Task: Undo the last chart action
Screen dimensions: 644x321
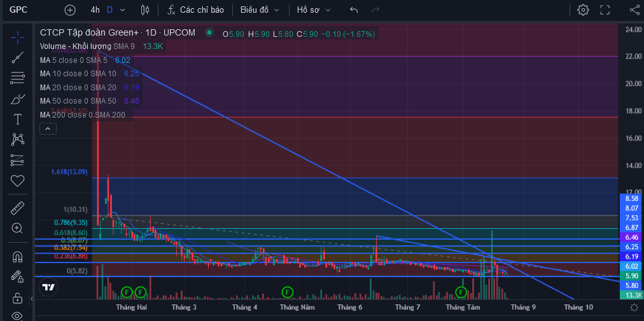Action: pyautogui.click(x=354, y=10)
